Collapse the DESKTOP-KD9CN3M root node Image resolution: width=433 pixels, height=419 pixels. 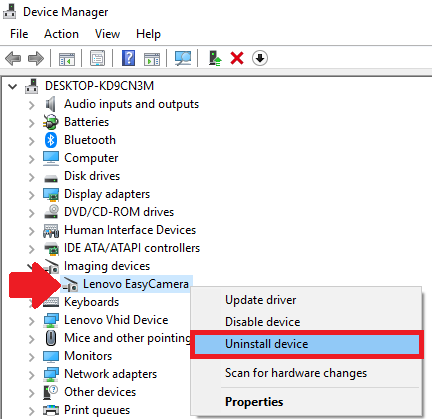(x=13, y=87)
